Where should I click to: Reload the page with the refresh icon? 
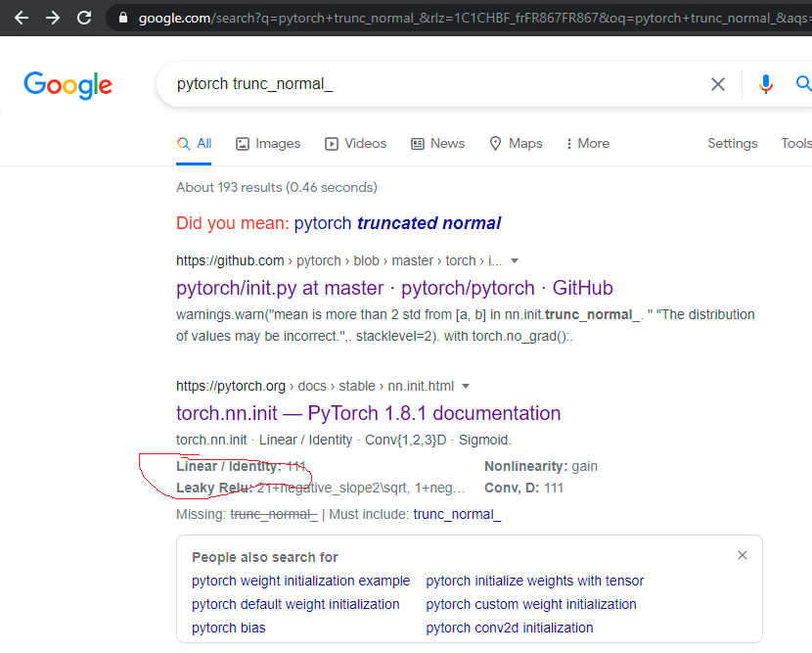tap(84, 17)
